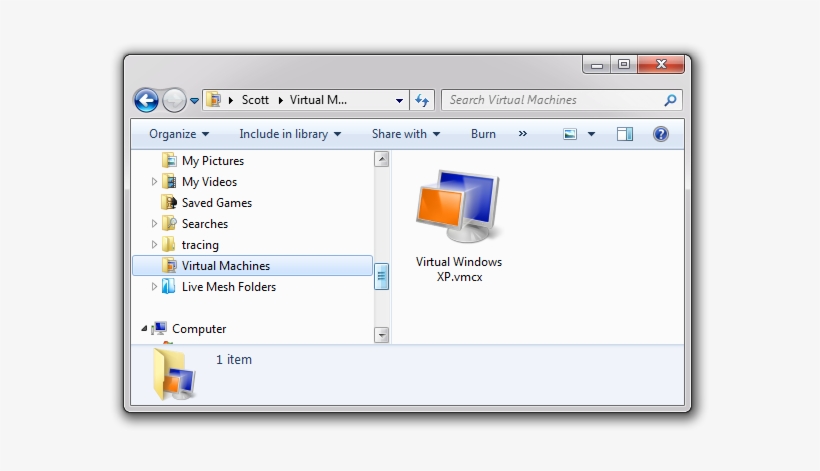The image size is (820, 471).
Task: Select My Pictures in the navigation tree
Action: click(x=213, y=160)
